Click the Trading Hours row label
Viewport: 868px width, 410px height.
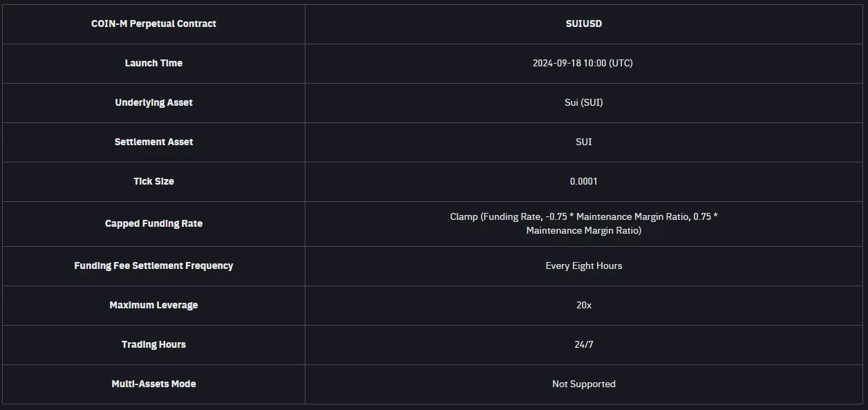pos(153,344)
